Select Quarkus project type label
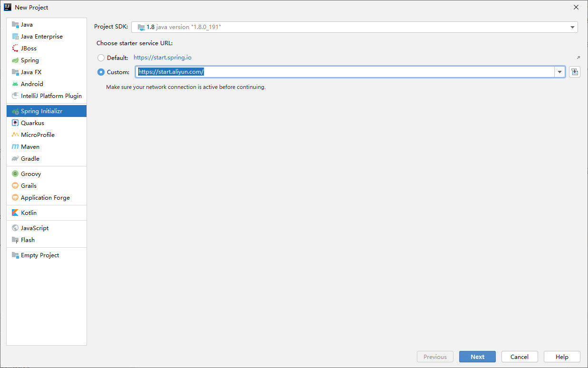Image resolution: width=588 pixels, height=368 pixels. (x=32, y=123)
